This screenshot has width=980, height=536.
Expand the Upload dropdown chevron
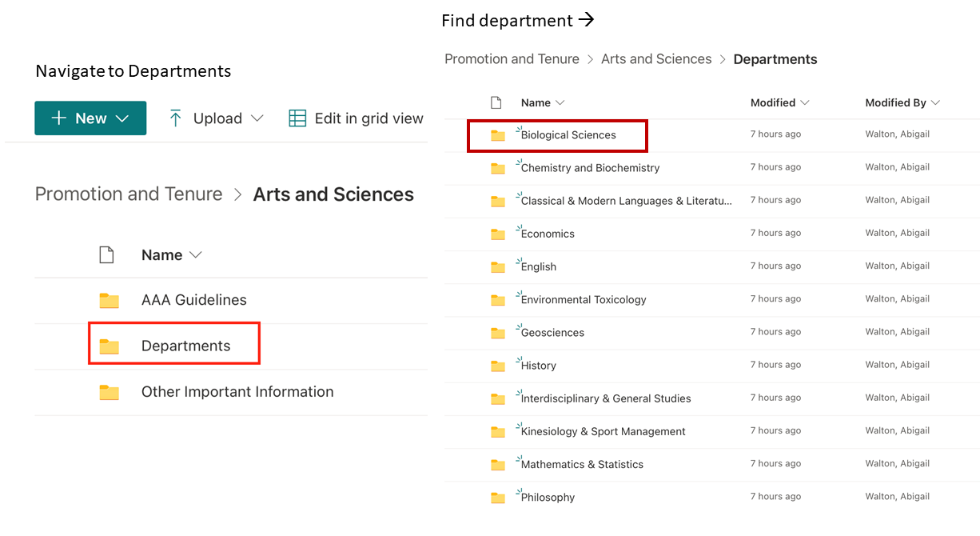[x=257, y=118]
